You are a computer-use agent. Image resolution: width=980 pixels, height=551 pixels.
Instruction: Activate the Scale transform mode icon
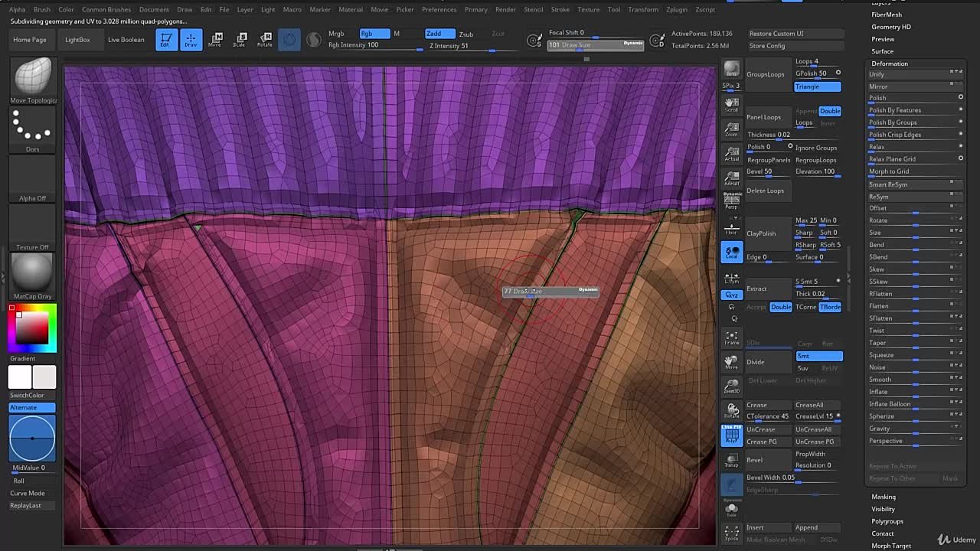(x=240, y=40)
